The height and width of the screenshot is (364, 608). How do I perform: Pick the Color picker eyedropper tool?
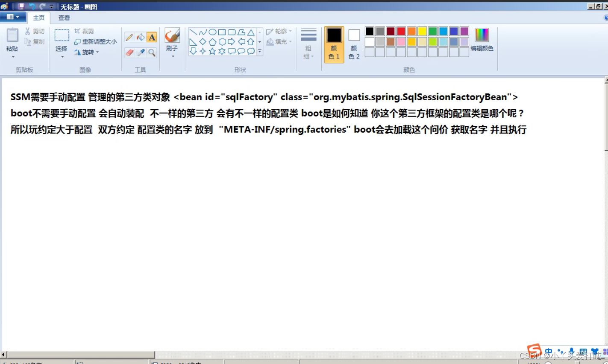[x=141, y=52]
